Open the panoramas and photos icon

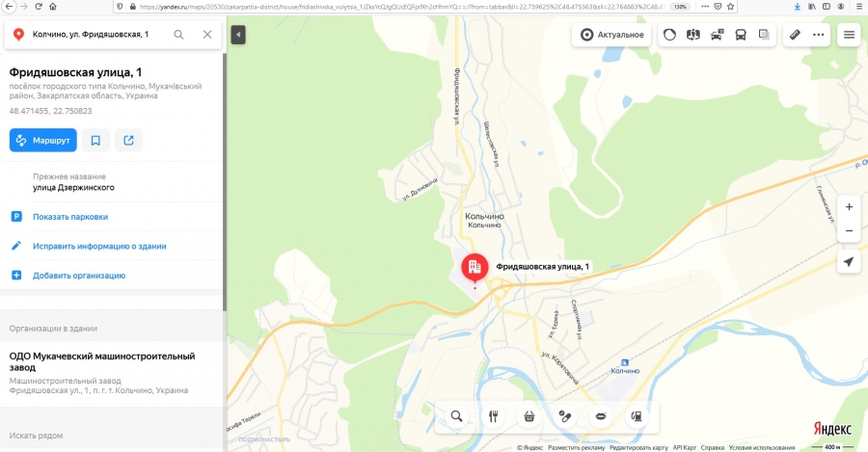(x=693, y=35)
